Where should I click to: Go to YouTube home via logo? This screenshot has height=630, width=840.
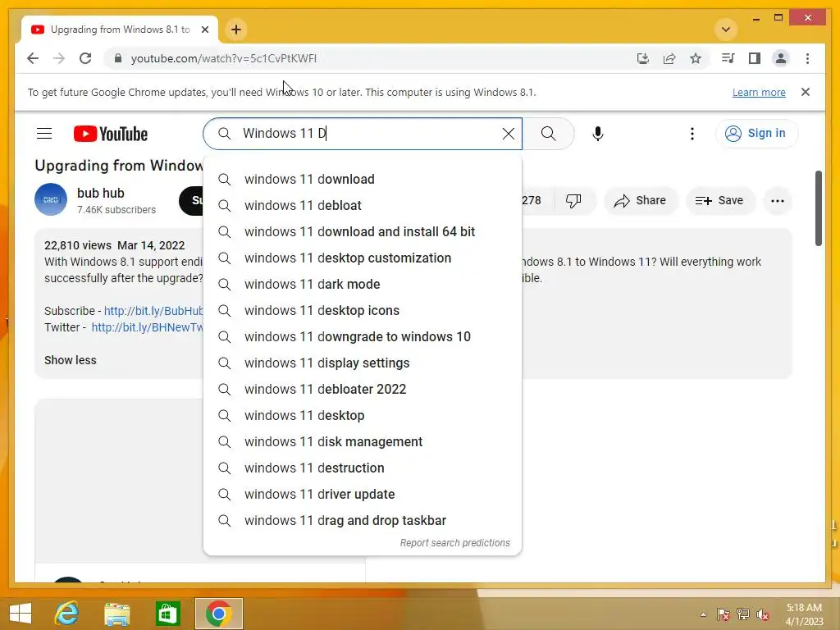(111, 134)
